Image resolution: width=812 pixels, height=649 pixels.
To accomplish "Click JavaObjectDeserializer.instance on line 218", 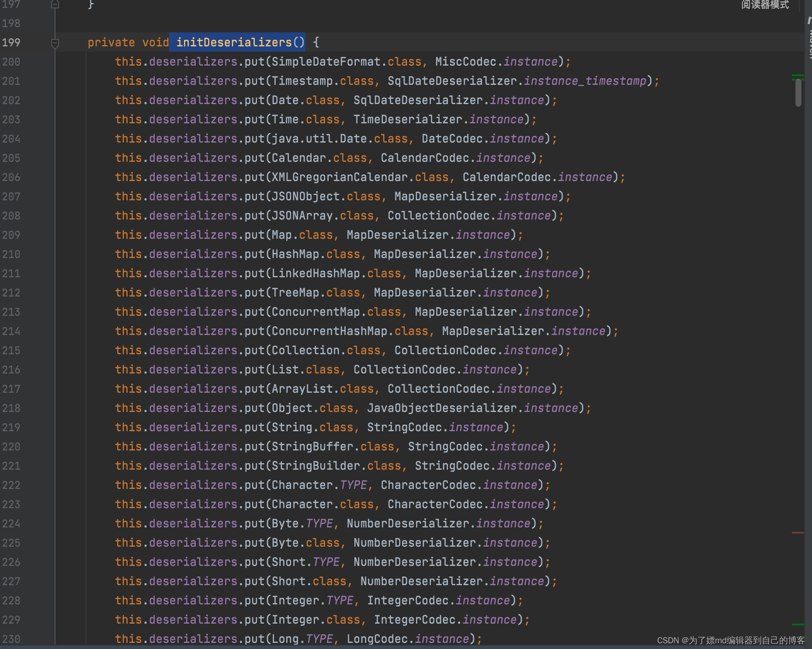I will click(473, 408).
